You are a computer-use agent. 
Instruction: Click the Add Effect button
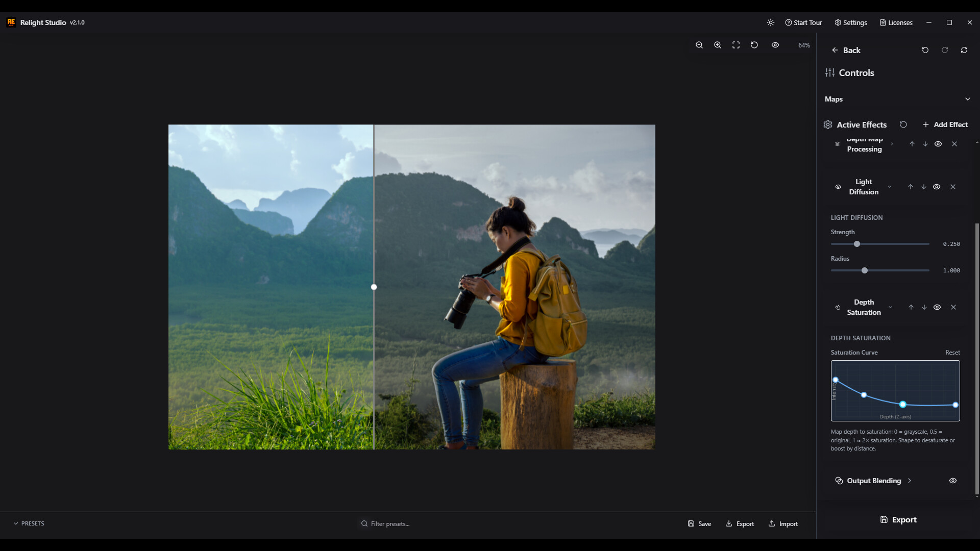[945, 124]
